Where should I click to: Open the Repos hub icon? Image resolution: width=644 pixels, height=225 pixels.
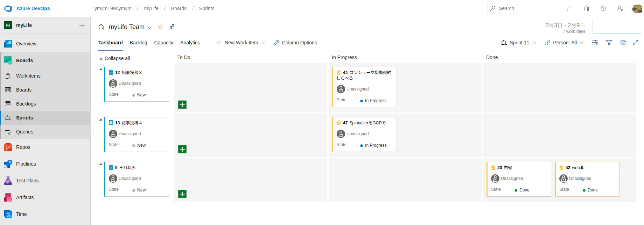(8, 147)
